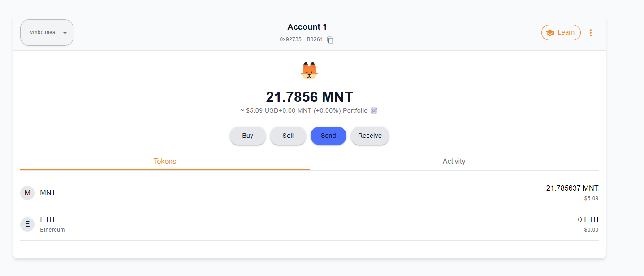
Task: Click the ETH token letter icon
Action: (x=27, y=224)
